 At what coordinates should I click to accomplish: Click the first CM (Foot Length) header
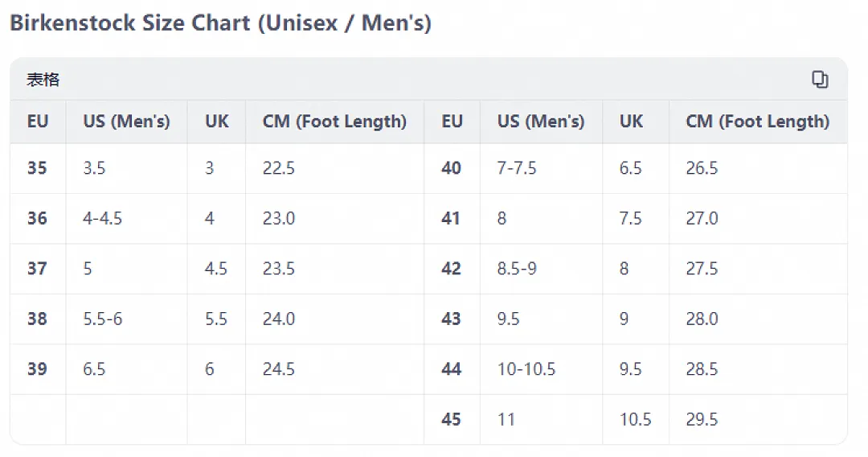[x=334, y=121]
